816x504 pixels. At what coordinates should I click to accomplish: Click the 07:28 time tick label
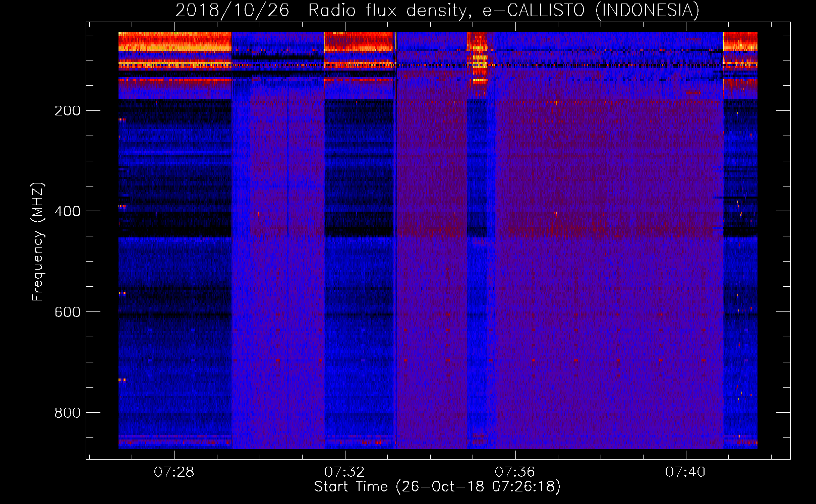(174, 472)
